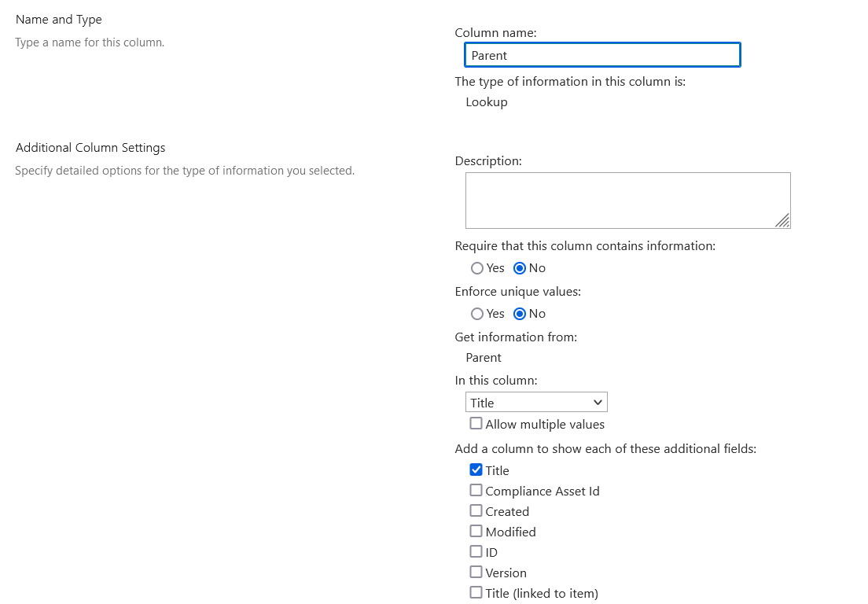Select No under enforce unique values
Screen dimensions: 868x604
520,313
